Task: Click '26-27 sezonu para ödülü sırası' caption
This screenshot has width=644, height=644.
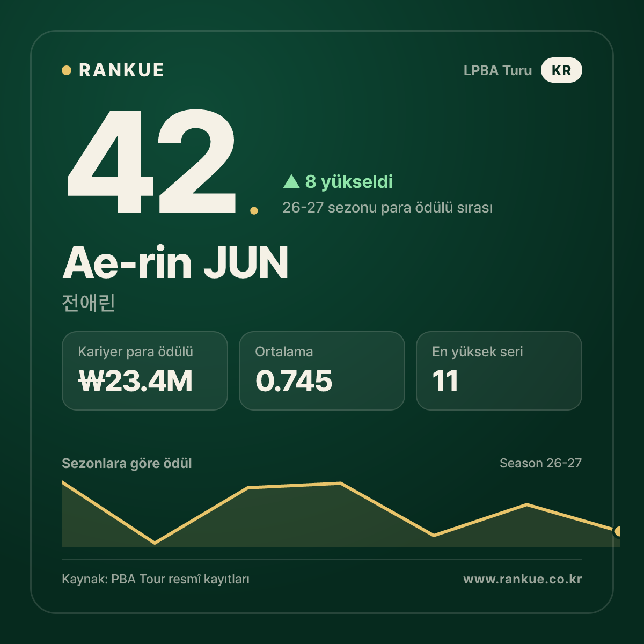Action: point(387,208)
